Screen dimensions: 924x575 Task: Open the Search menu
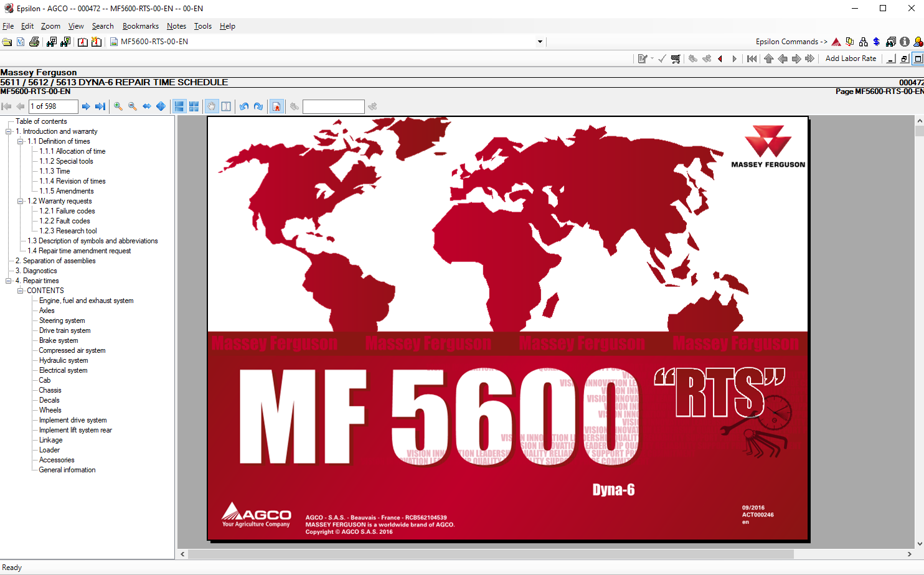point(103,26)
